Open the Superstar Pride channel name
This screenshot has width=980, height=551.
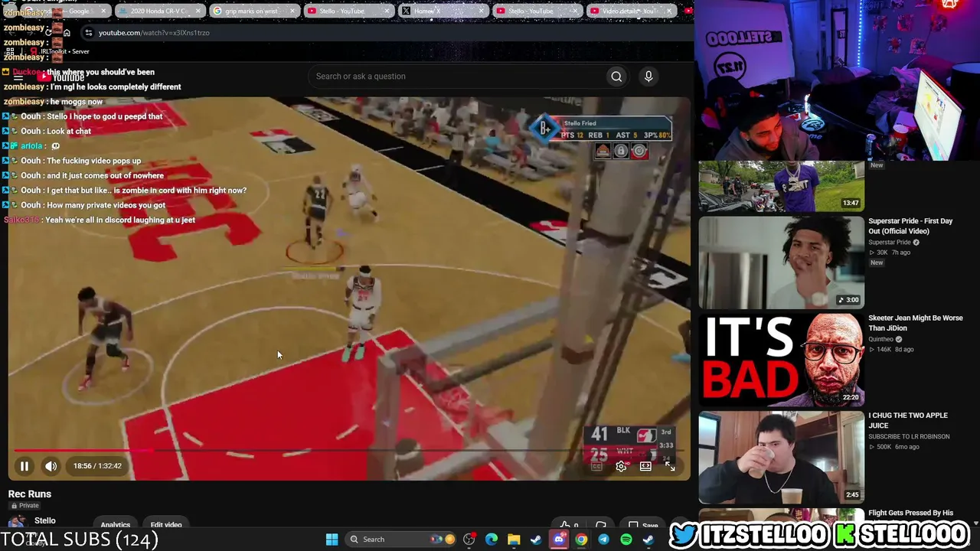click(x=890, y=243)
